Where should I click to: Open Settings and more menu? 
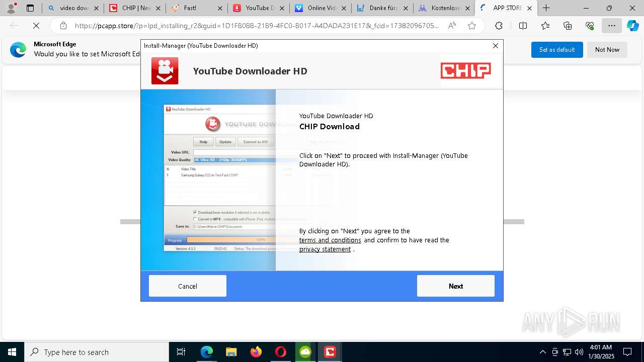pos(611,26)
